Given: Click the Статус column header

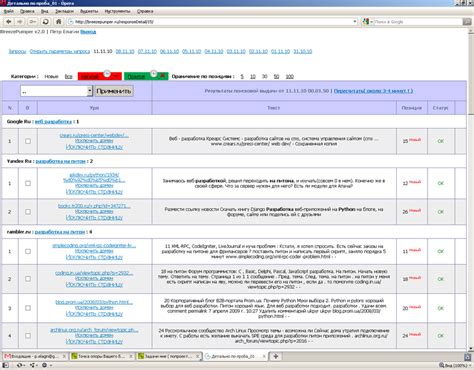Looking at the screenshot, I should [x=440, y=108].
